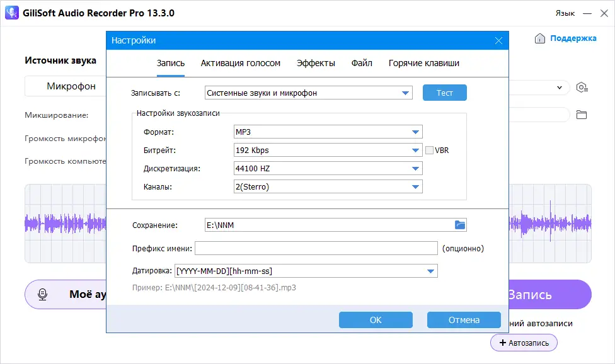Click microphone icon on Моё аудио button
This screenshot has height=364, width=615.
click(x=42, y=294)
